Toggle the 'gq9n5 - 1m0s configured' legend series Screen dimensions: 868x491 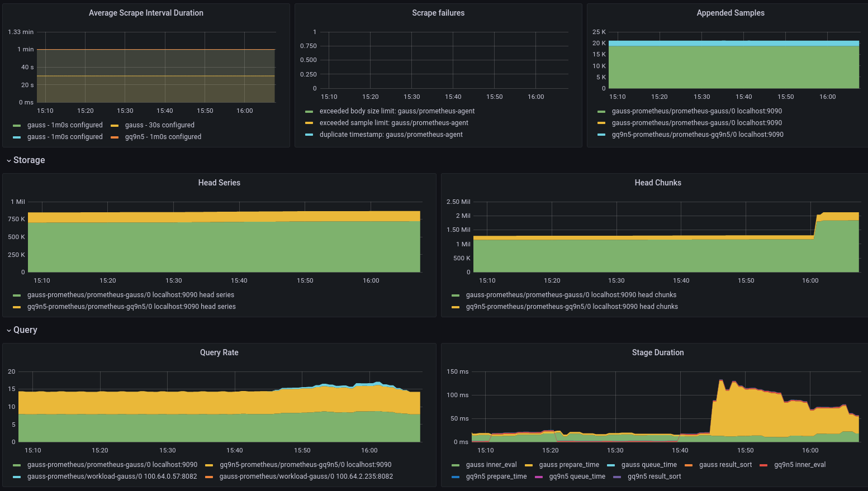[163, 137]
